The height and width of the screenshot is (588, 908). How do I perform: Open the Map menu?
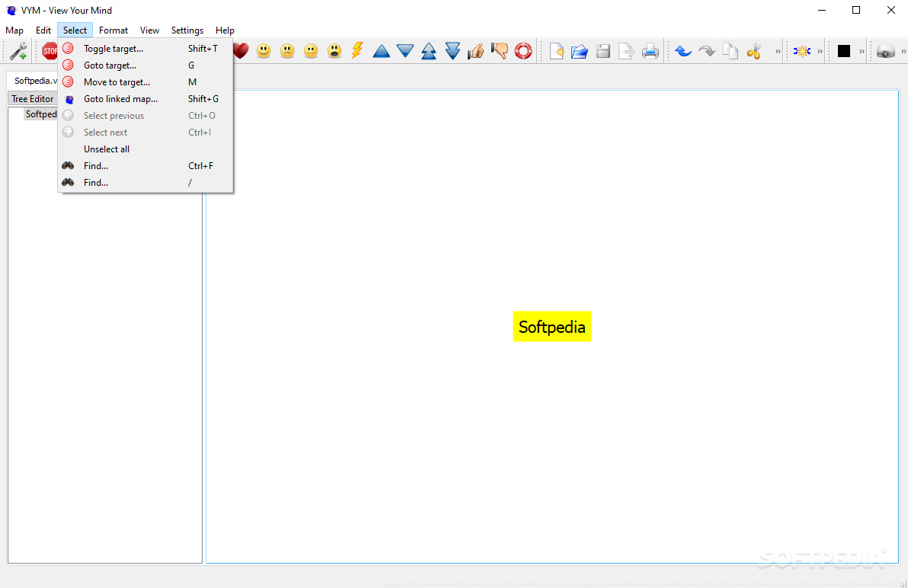coord(14,30)
